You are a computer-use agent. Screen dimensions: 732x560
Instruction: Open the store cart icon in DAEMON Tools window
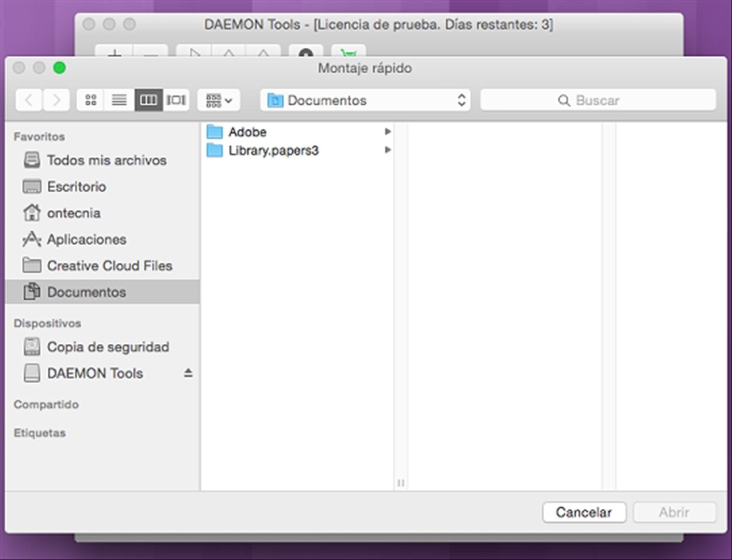tap(349, 52)
